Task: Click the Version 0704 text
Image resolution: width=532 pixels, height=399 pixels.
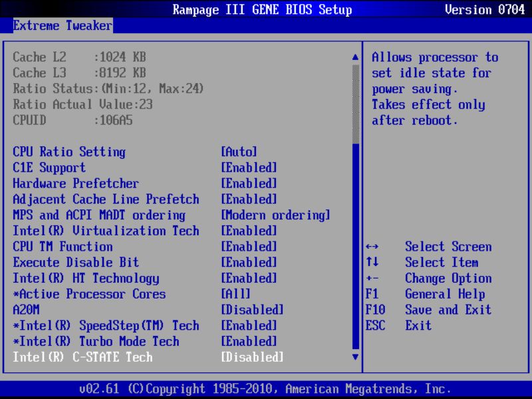Action: (485, 9)
